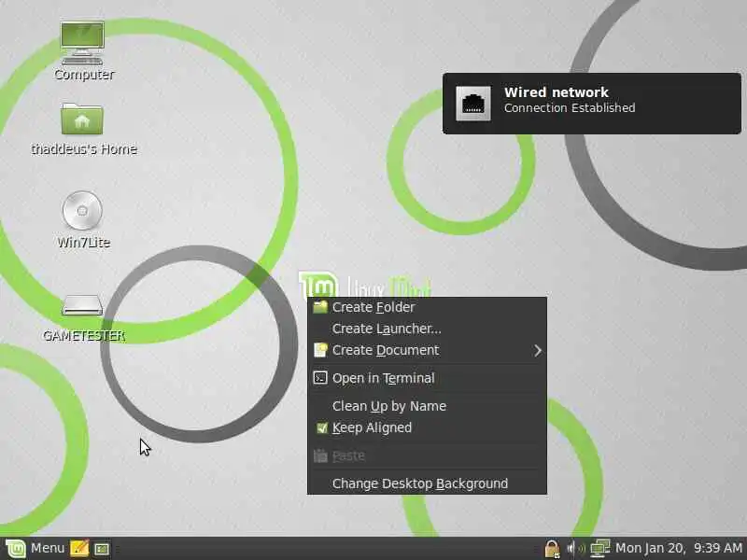Click the padlock tray icon
The width and height of the screenshot is (747, 560).
552,549
